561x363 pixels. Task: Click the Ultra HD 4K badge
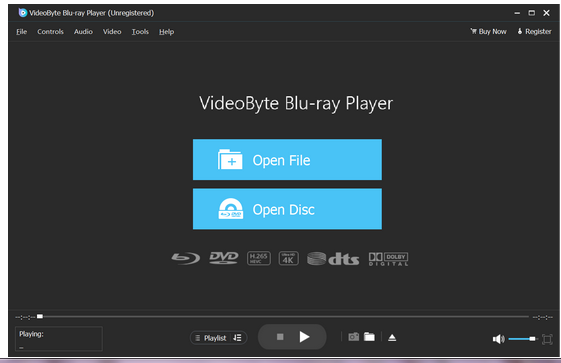pos(288,258)
